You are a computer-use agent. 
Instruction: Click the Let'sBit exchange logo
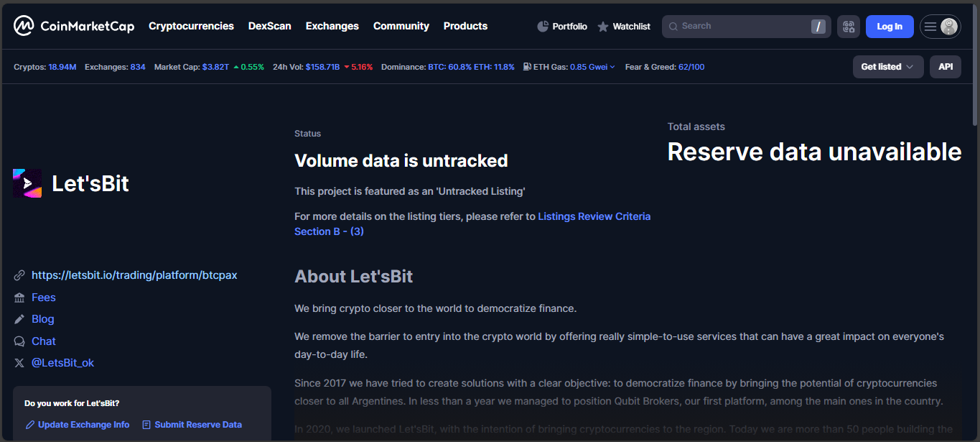click(x=27, y=183)
